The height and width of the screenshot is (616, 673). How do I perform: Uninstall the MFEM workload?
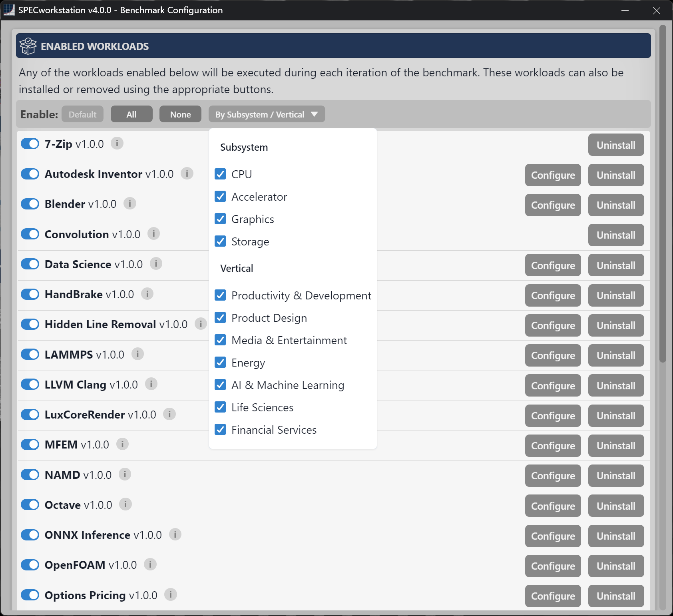point(616,446)
